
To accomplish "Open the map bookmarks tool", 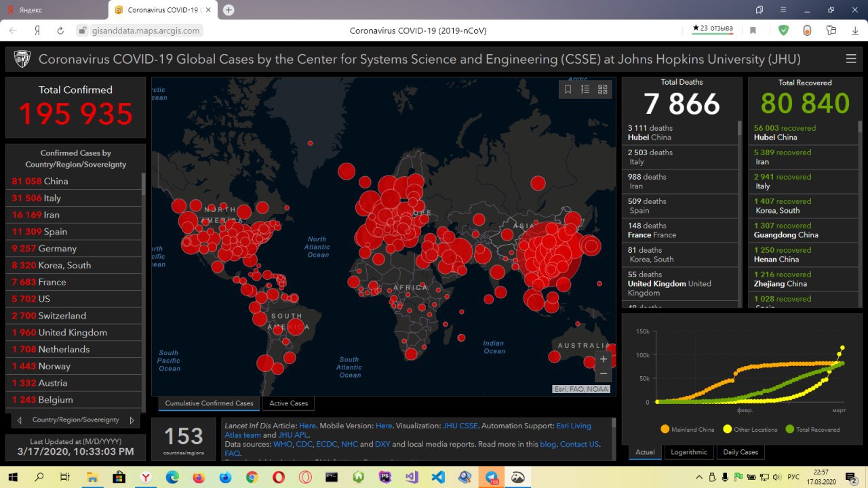I will [x=568, y=89].
